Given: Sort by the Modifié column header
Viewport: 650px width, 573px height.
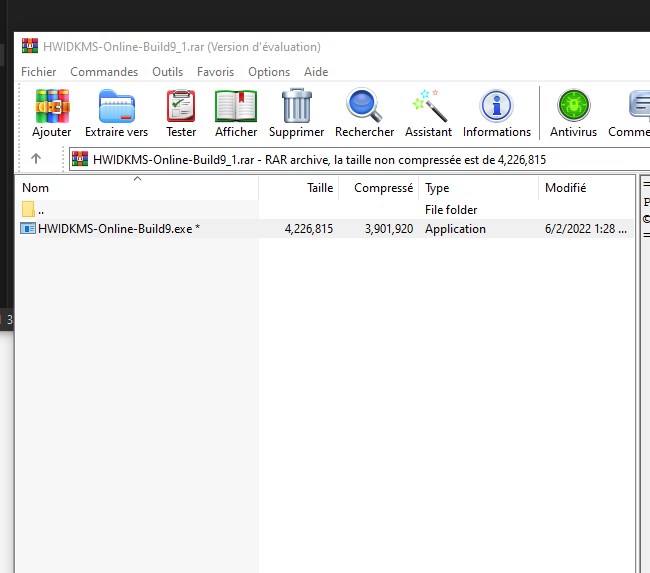Looking at the screenshot, I should pos(586,188).
